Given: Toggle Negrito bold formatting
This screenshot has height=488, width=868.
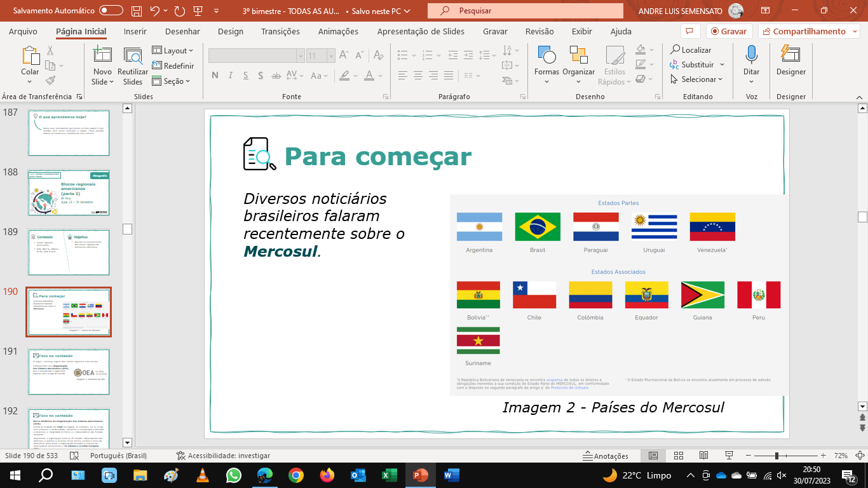Looking at the screenshot, I should [x=215, y=76].
